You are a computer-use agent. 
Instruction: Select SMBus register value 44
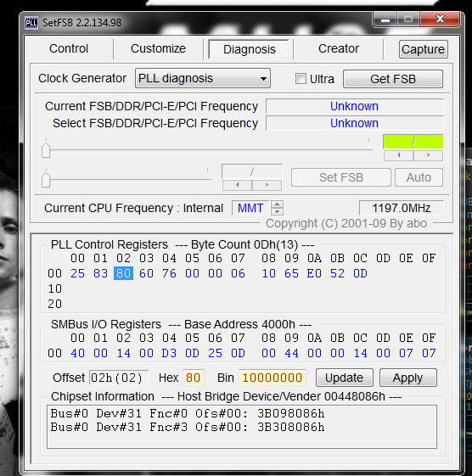tap(291, 353)
